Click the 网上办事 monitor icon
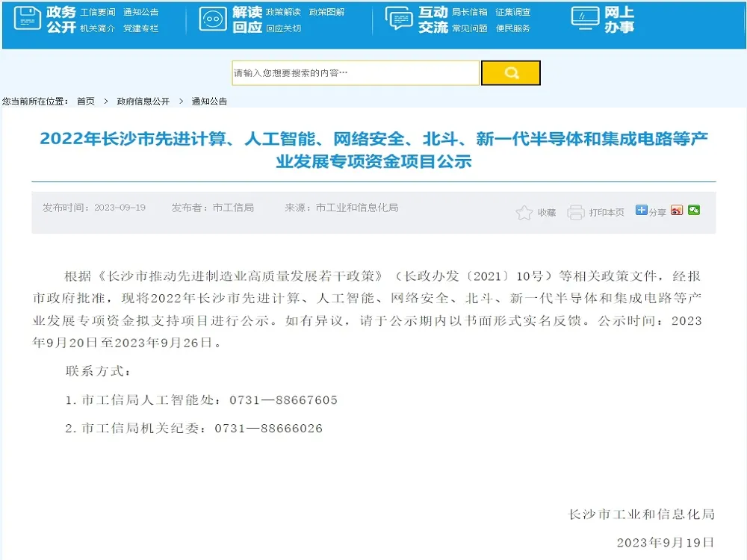This screenshot has width=747, height=560. (585, 16)
